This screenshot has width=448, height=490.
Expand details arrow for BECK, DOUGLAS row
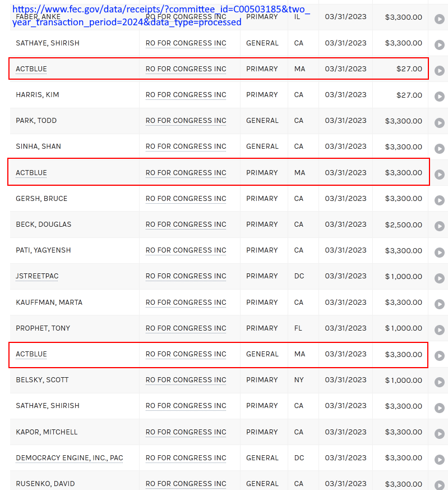click(439, 226)
